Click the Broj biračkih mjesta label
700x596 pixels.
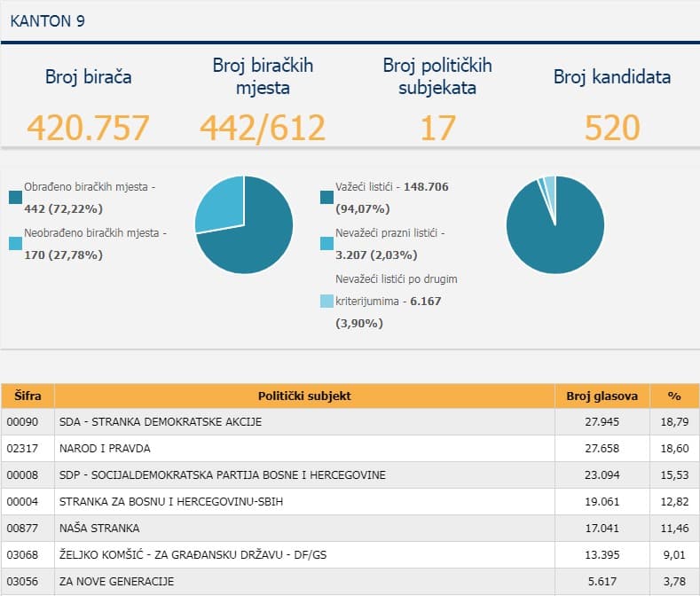tap(263, 76)
